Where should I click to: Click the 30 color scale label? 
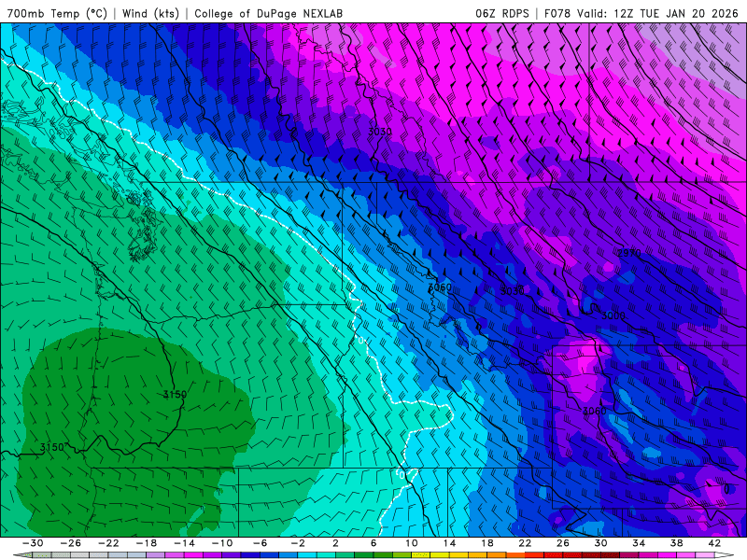click(x=600, y=543)
